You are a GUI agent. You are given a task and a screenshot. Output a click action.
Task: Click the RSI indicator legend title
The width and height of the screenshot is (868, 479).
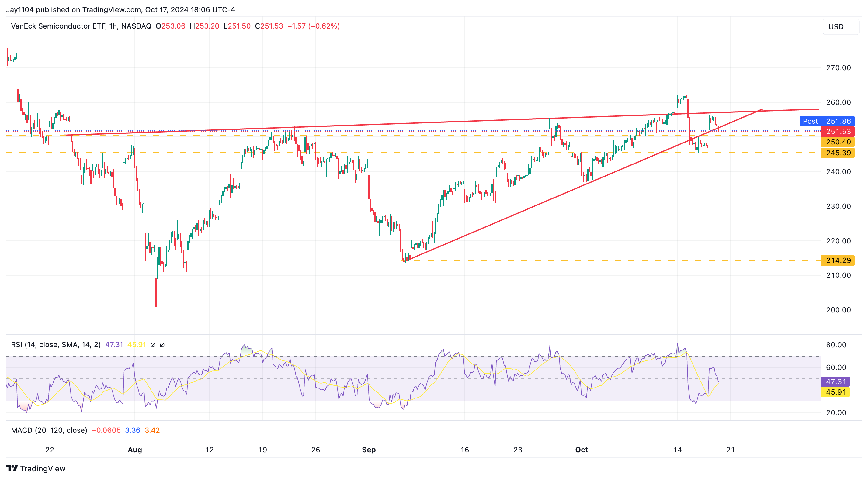click(56, 345)
